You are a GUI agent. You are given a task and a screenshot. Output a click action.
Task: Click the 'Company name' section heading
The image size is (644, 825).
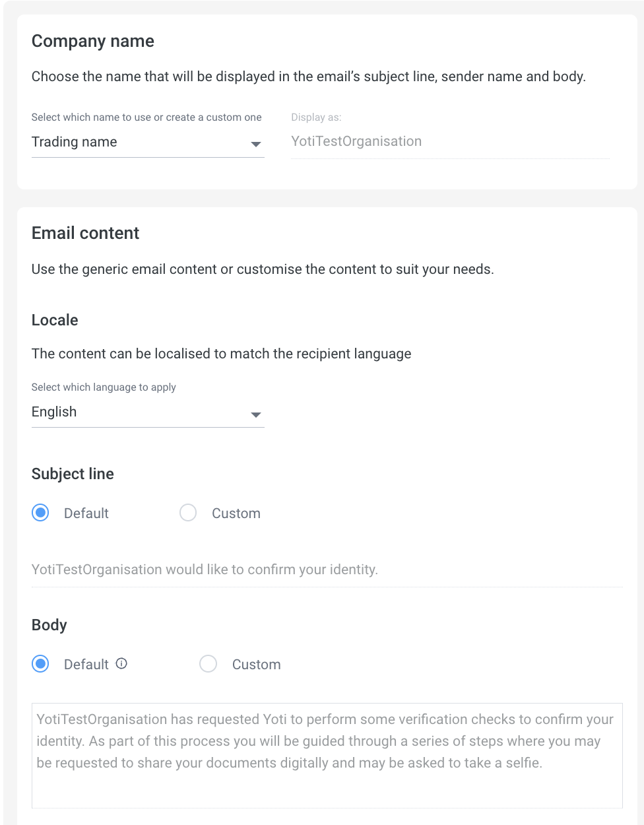(x=93, y=41)
